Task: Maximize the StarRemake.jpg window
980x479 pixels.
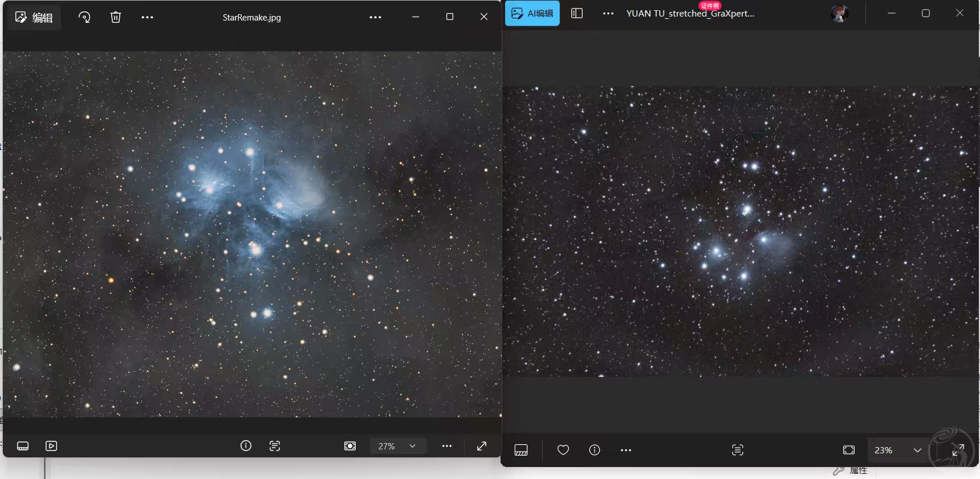Action: pos(450,17)
